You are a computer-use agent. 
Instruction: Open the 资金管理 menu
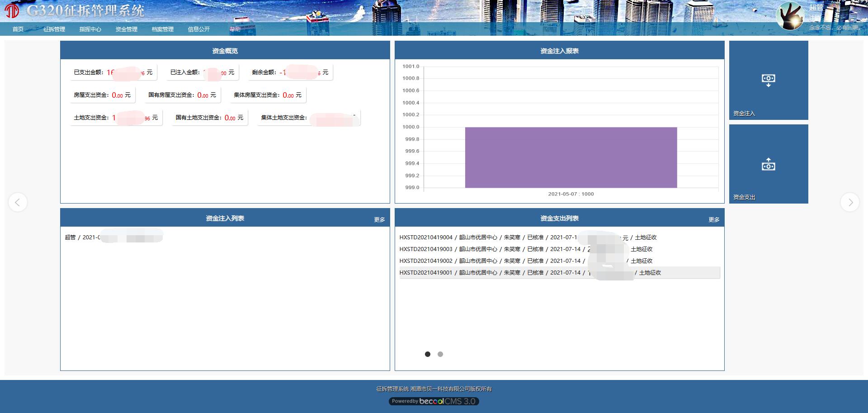coord(127,29)
